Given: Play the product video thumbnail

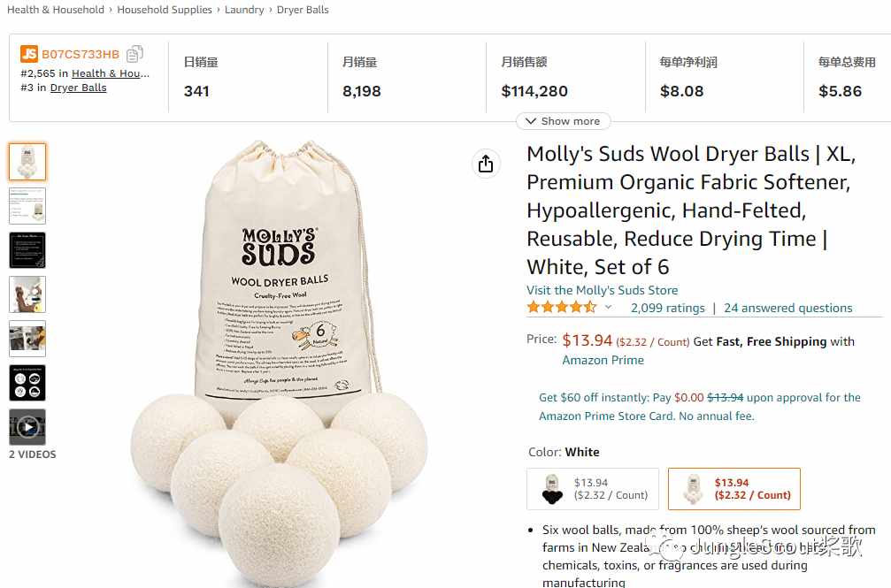Looking at the screenshot, I should 27,427.
